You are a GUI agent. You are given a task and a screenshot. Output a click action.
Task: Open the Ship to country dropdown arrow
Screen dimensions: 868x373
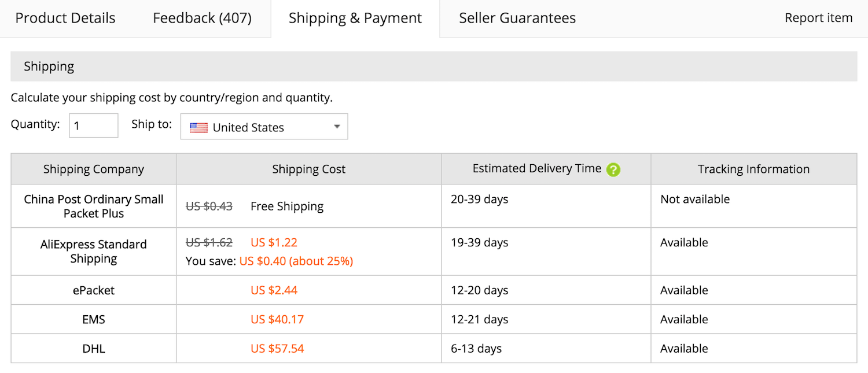(337, 127)
